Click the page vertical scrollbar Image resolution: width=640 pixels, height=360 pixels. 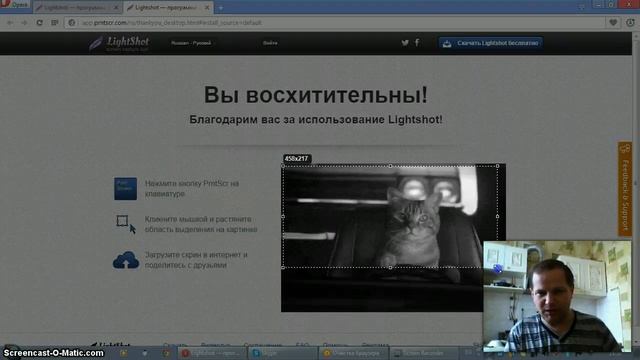pos(636,188)
